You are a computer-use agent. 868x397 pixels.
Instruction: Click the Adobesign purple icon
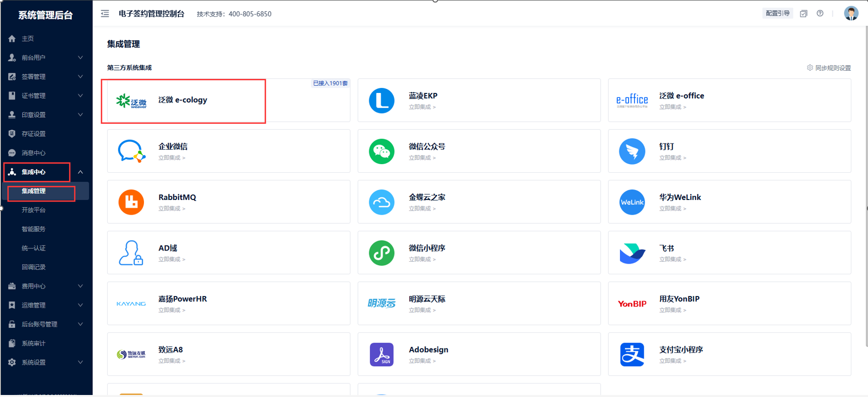381,354
